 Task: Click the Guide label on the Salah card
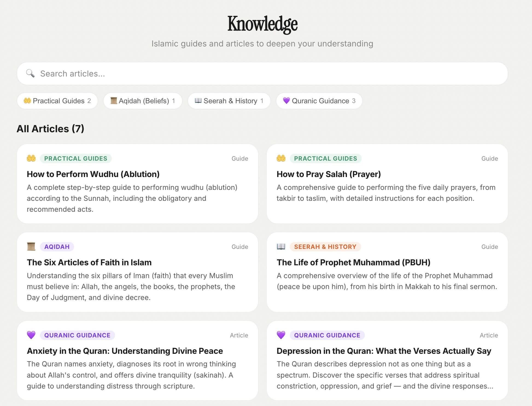(490, 158)
